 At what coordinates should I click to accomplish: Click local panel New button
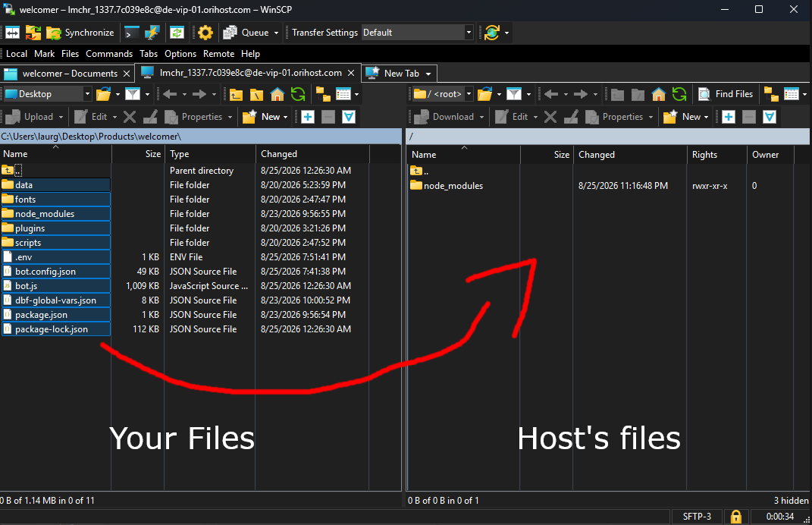coord(262,117)
